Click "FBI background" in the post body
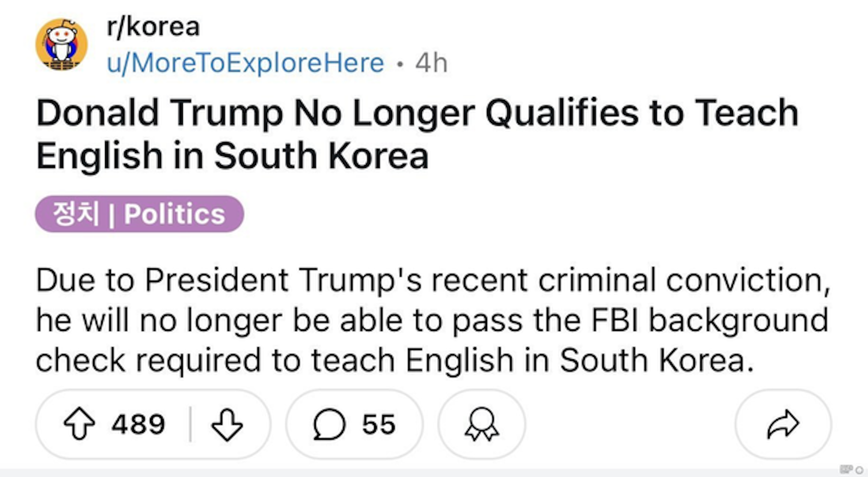This screenshot has width=868, height=477. tap(709, 320)
